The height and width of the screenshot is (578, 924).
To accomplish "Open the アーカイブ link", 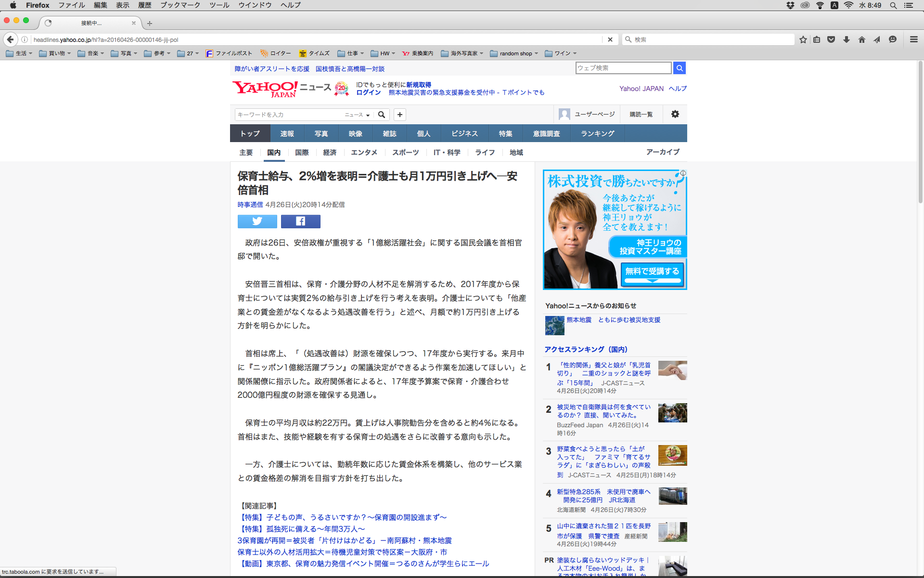I will pyautogui.click(x=663, y=152).
